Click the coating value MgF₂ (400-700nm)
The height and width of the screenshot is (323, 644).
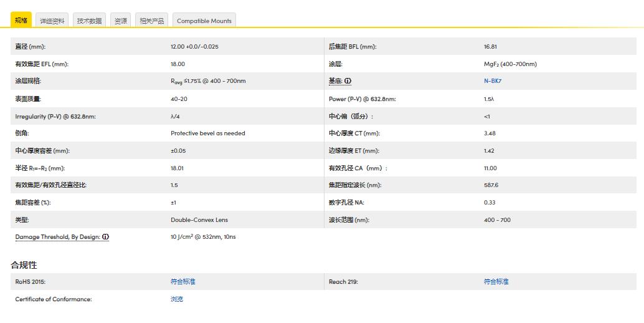click(511, 64)
